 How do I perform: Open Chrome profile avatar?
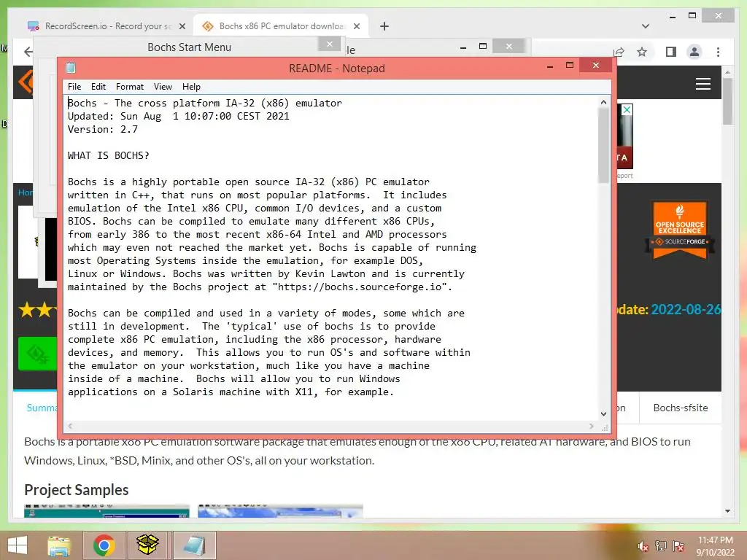tap(694, 52)
